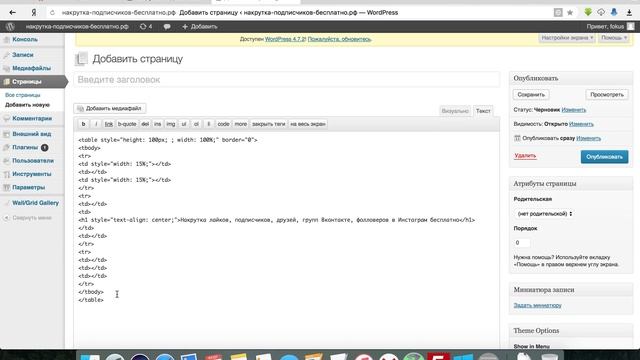Insert ol list tag
640x360 pixels.
196,124
